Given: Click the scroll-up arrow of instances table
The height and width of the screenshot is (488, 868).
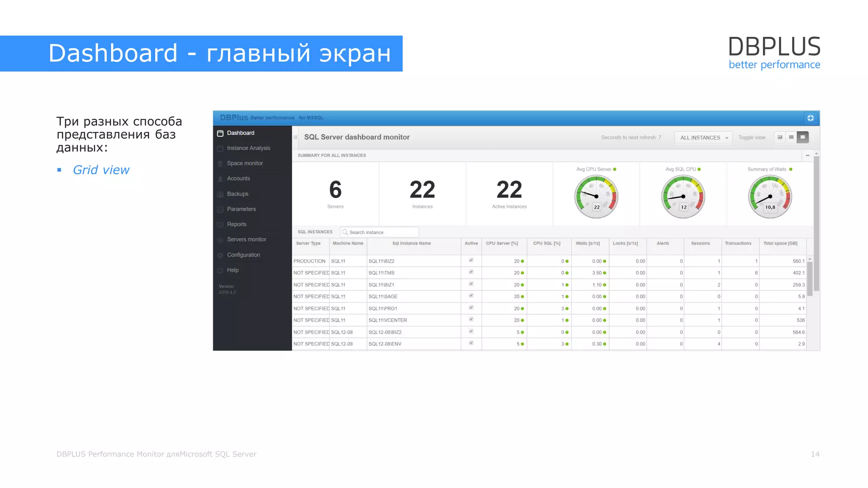Looking at the screenshot, I should [810, 259].
